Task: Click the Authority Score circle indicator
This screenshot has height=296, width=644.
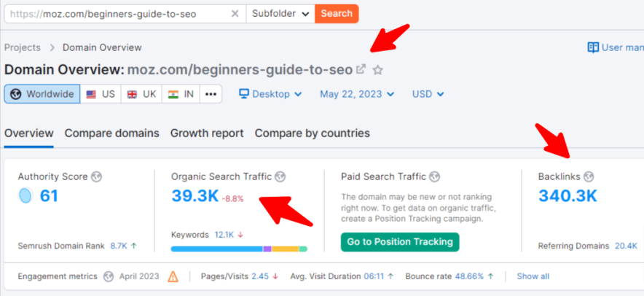Action: pos(25,196)
